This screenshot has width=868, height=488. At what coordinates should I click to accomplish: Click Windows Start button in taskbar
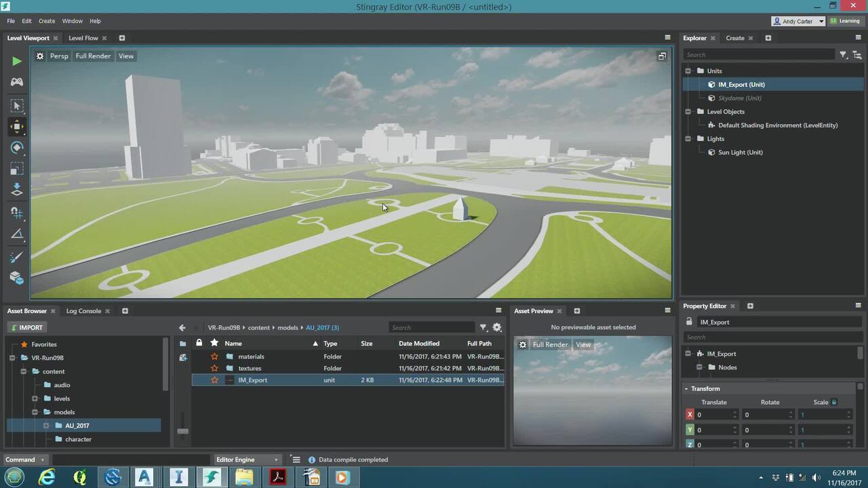tap(14, 477)
